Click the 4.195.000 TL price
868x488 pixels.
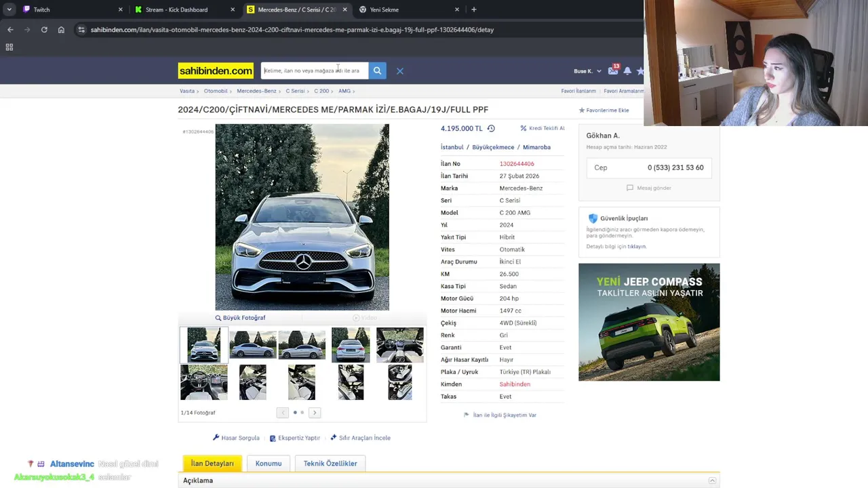461,128
